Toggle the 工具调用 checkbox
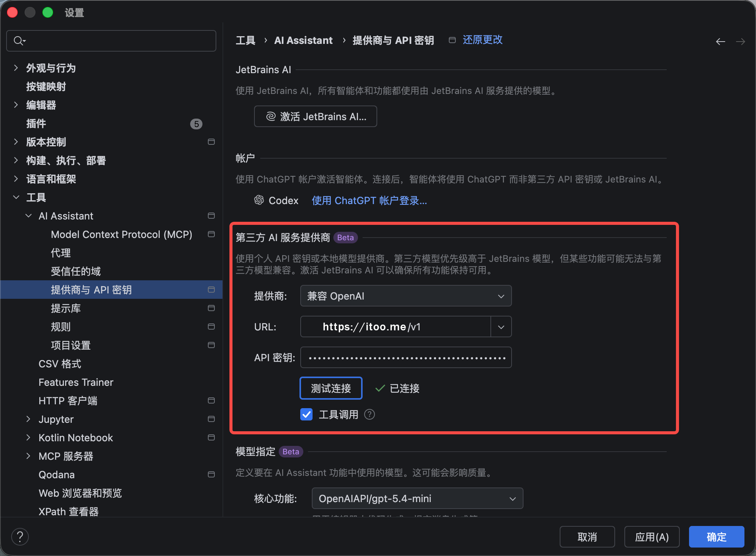 pyautogui.click(x=306, y=414)
